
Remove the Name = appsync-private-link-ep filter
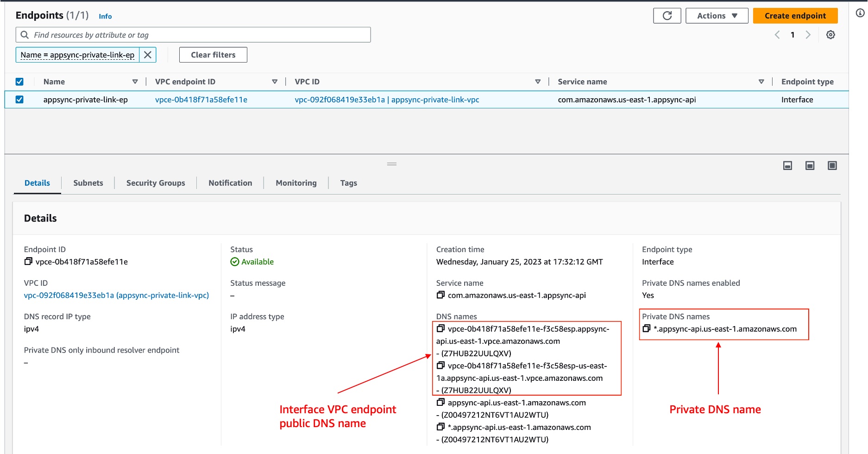click(148, 55)
